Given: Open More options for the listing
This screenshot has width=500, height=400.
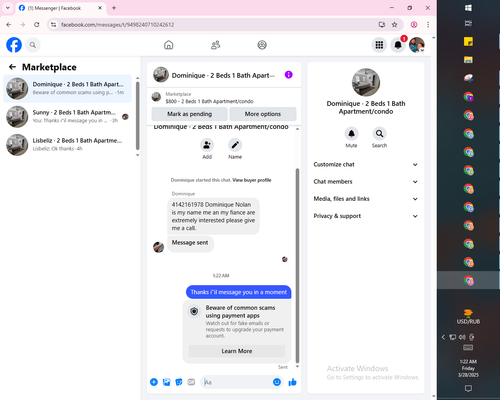Looking at the screenshot, I should click(263, 114).
